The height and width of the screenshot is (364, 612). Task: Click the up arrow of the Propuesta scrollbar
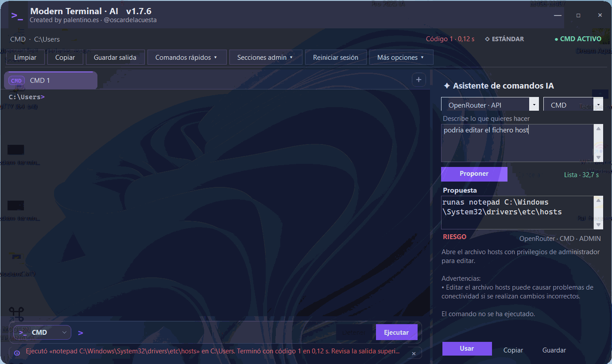[x=599, y=201]
